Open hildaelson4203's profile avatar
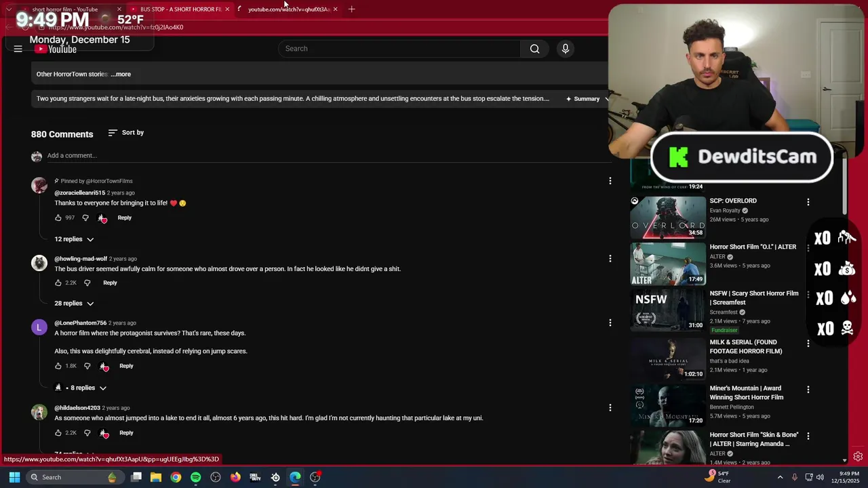 pos(39,412)
